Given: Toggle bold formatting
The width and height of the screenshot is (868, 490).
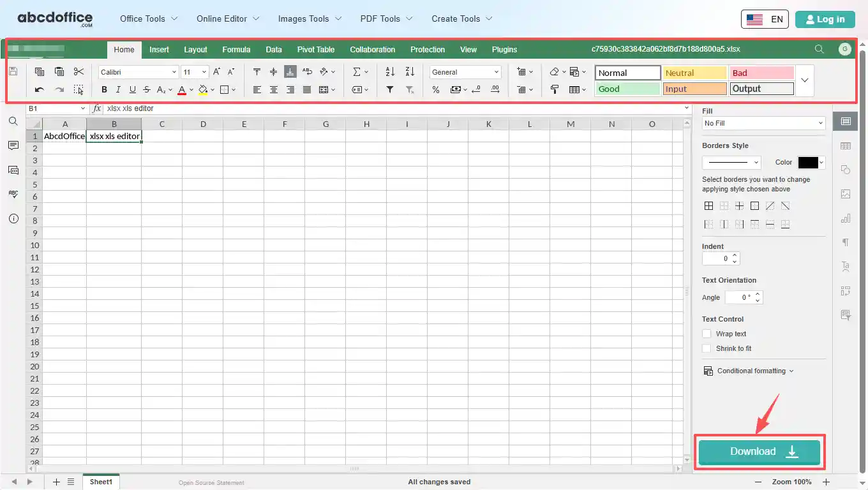Looking at the screenshot, I should [104, 90].
